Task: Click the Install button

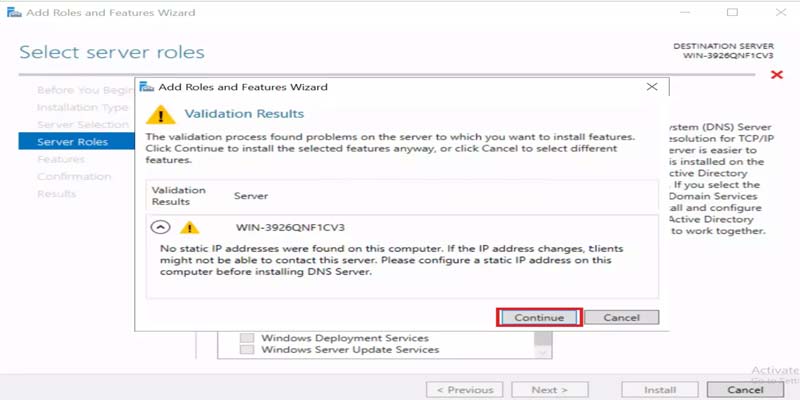Action: click(x=659, y=390)
